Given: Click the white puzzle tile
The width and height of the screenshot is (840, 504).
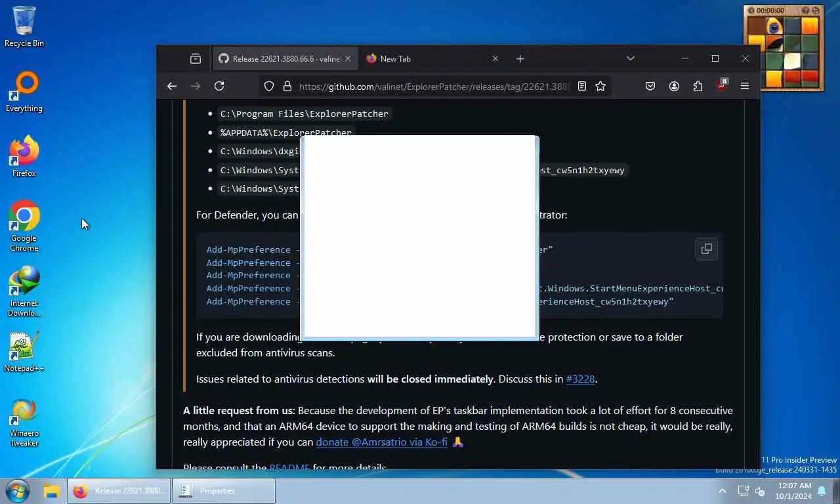Looking at the screenshot, I should pos(792,62).
